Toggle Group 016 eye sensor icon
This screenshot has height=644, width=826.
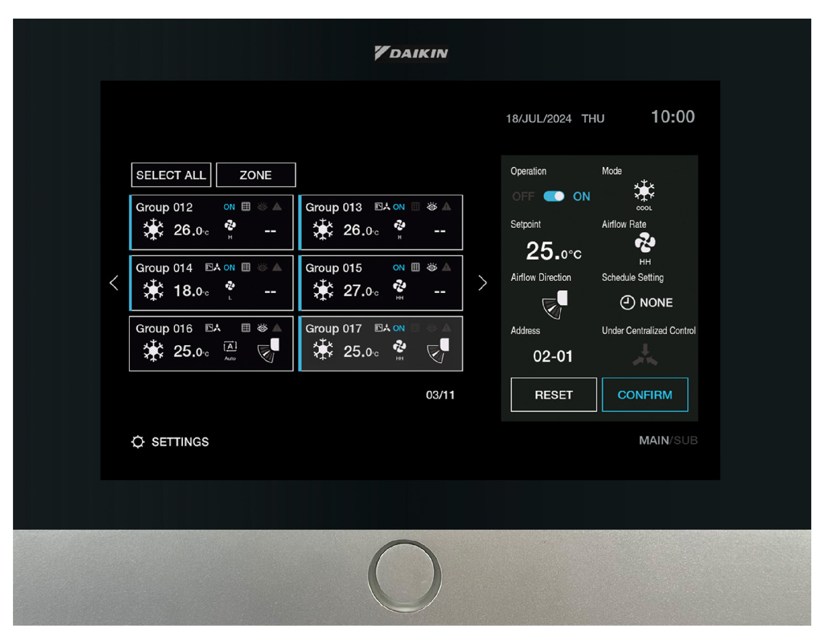[262, 328]
